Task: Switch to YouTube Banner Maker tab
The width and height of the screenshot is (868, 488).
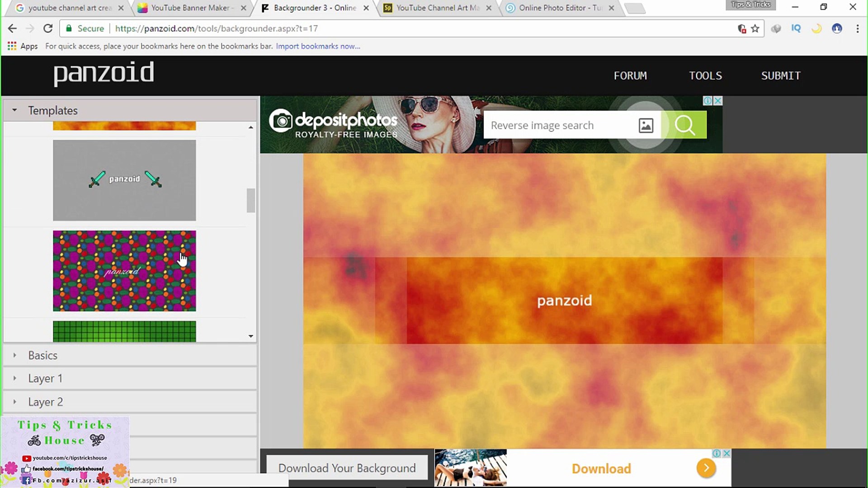Action: point(190,8)
